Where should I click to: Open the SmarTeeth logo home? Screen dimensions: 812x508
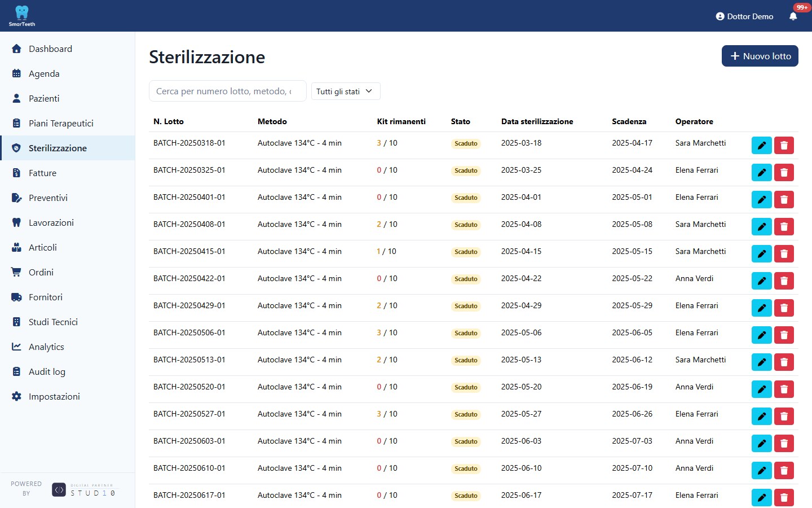click(x=21, y=16)
